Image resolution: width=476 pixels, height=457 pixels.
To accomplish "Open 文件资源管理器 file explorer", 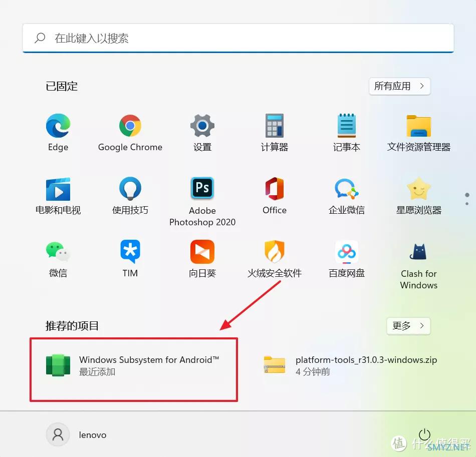I will (418, 132).
